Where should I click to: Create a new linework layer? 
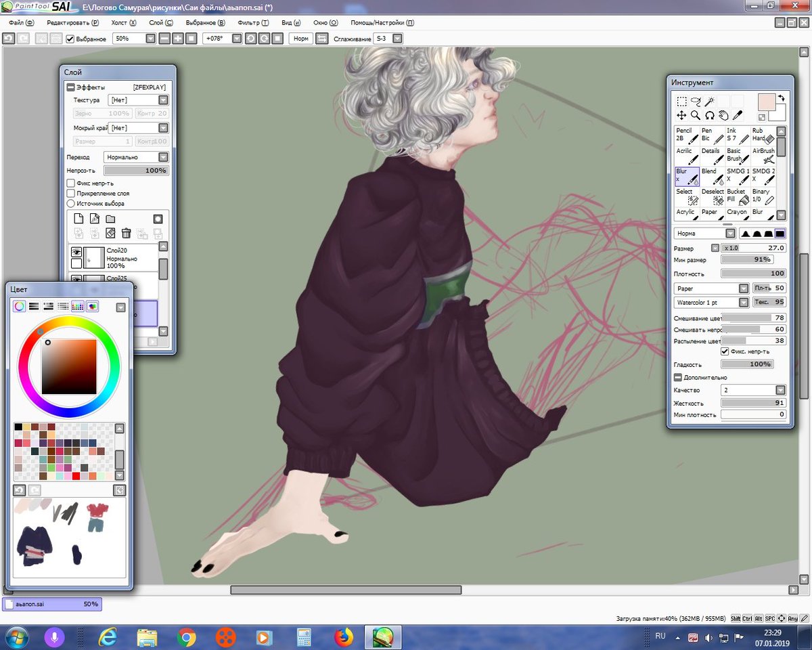click(94, 219)
